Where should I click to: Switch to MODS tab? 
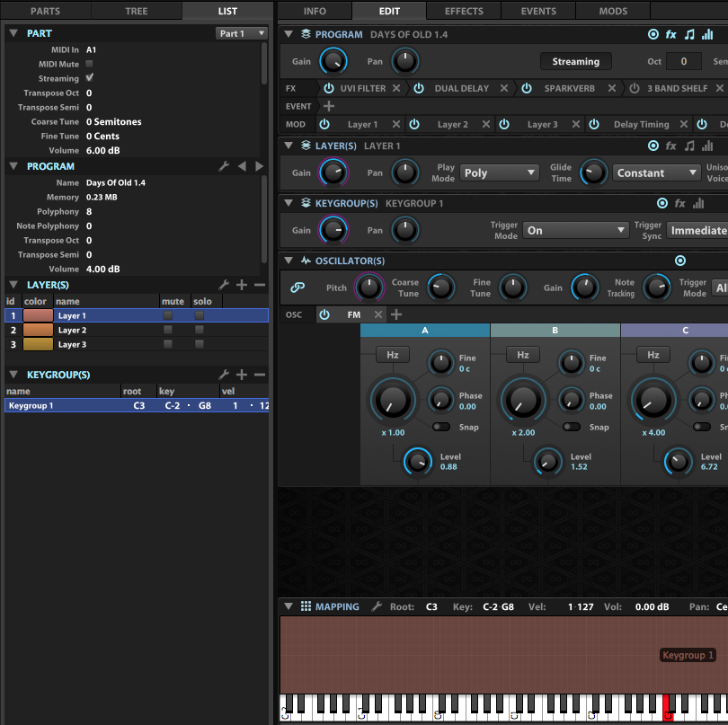point(613,11)
